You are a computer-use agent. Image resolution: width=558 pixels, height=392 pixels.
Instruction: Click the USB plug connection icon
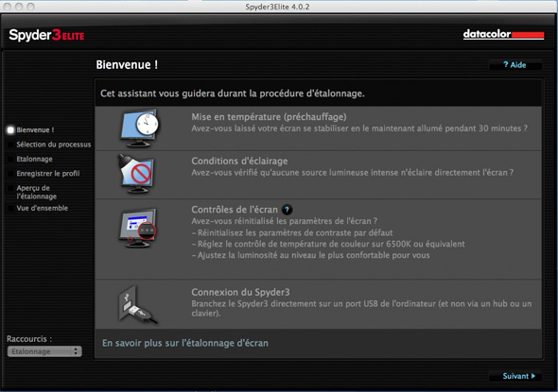click(137, 304)
